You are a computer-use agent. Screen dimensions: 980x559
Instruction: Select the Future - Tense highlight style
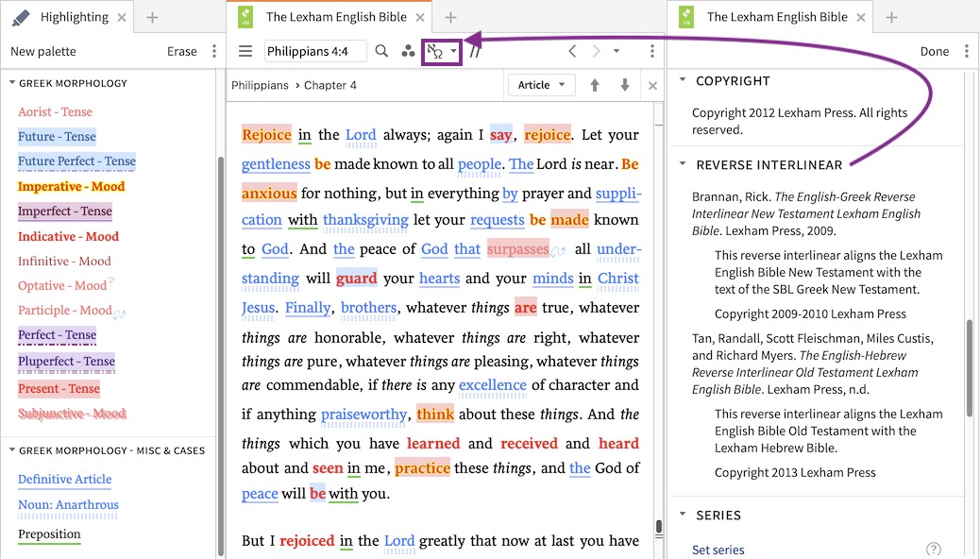pos(57,136)
